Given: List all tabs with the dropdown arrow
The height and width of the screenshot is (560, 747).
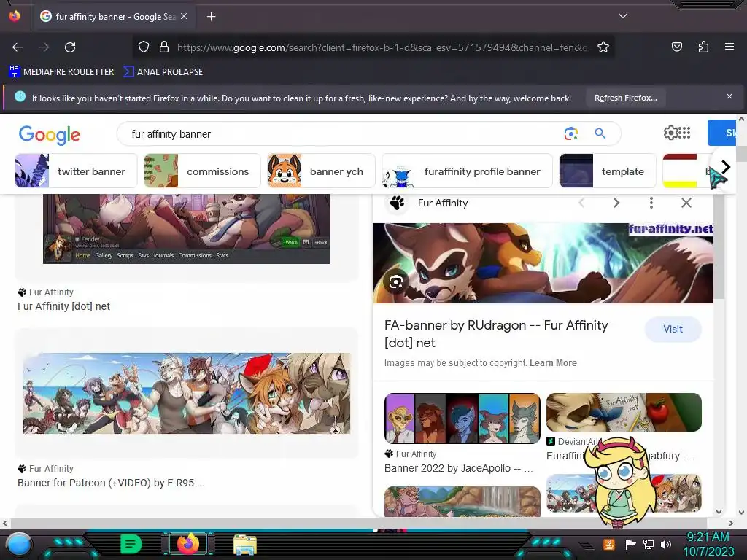Looking at the screenshot, I should pyautogui.click(x=623, y=16).
